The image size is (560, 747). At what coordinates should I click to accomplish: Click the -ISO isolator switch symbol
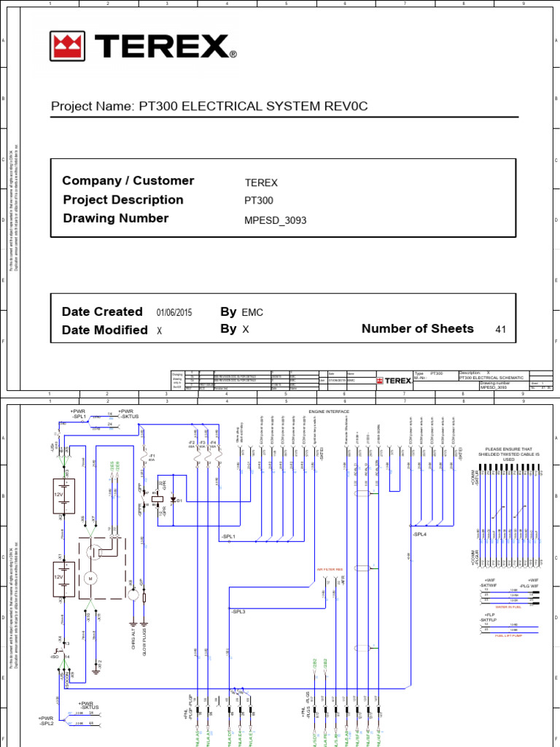[x=60, y=651]
